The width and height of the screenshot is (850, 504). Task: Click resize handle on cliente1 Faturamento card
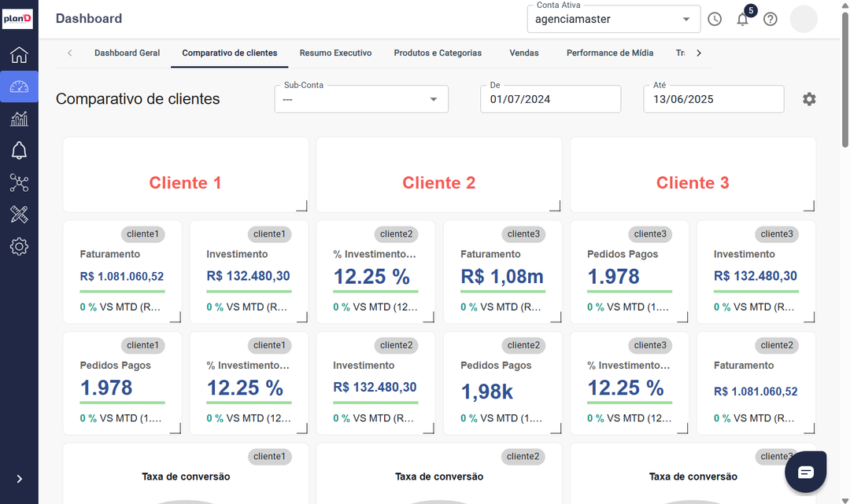tap(175, 317)
